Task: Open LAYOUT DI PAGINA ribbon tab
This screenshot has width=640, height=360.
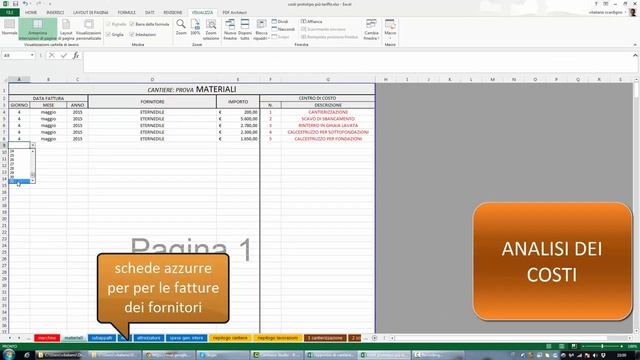Action: [x=91, y=13]
